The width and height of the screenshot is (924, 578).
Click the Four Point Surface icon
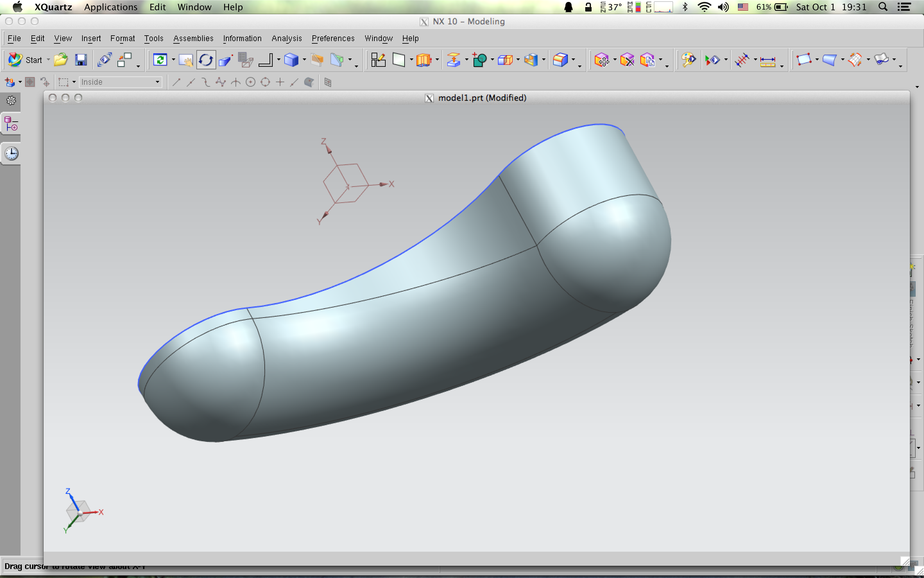[x=804, y=60]
